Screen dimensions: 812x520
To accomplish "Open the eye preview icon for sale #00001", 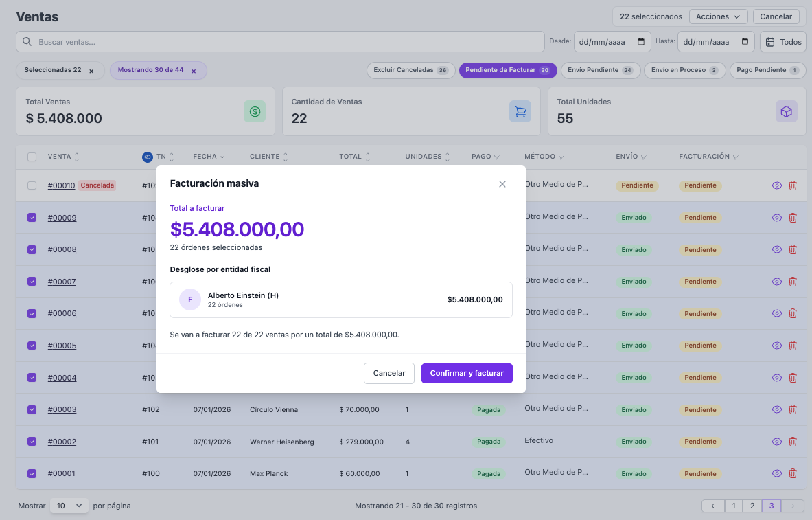I will pyautogui.click(x=776, y=473).
